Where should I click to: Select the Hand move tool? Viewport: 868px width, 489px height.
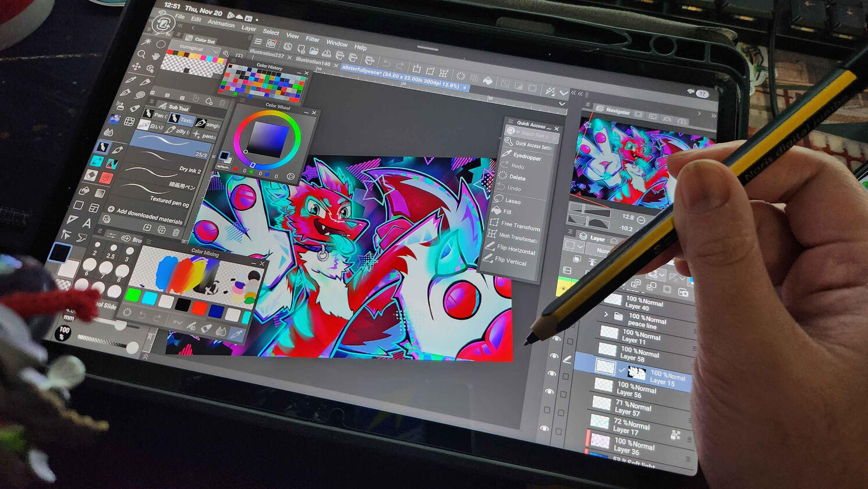tap(156, 56)
